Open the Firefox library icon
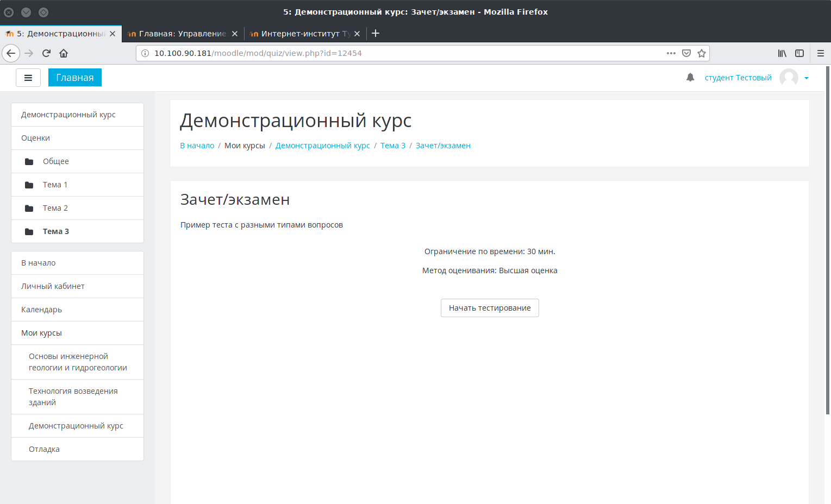The width and height of the screenshot is (831, 504). 782,53
